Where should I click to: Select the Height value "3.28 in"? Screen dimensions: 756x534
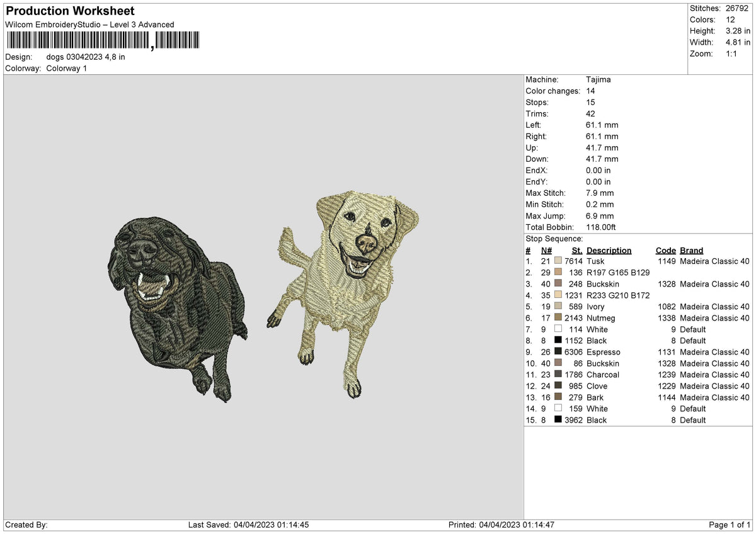738,31
